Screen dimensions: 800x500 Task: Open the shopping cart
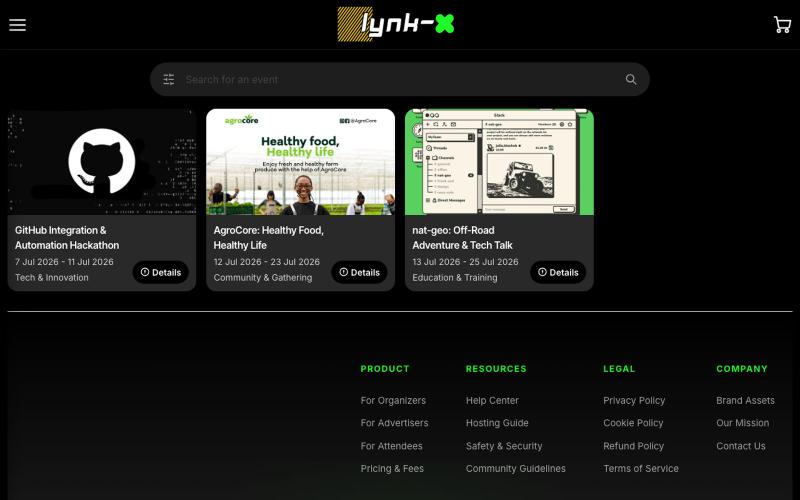[782, 24]
